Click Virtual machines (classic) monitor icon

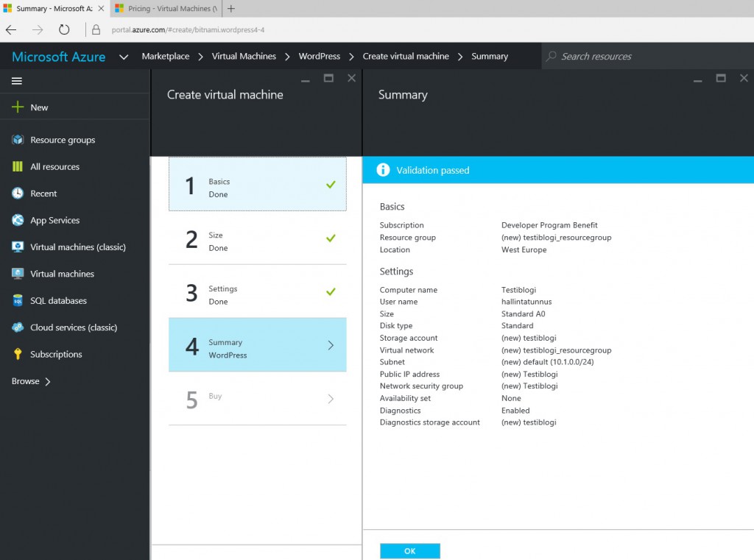click(x=18, y=247)
